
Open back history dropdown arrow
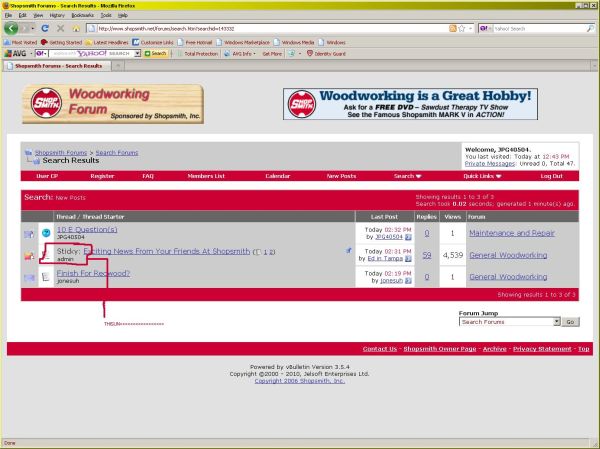(33, 28)
